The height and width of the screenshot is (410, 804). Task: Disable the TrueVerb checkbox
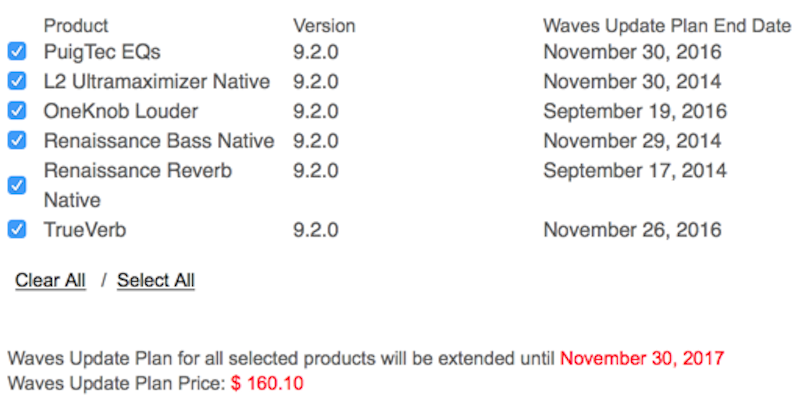tap(17, 230)
